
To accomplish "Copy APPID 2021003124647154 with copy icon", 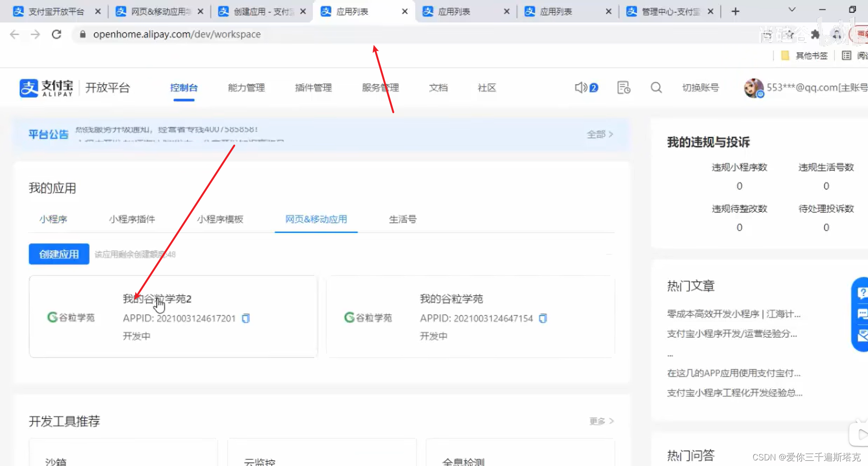I will tap(543, 318).
